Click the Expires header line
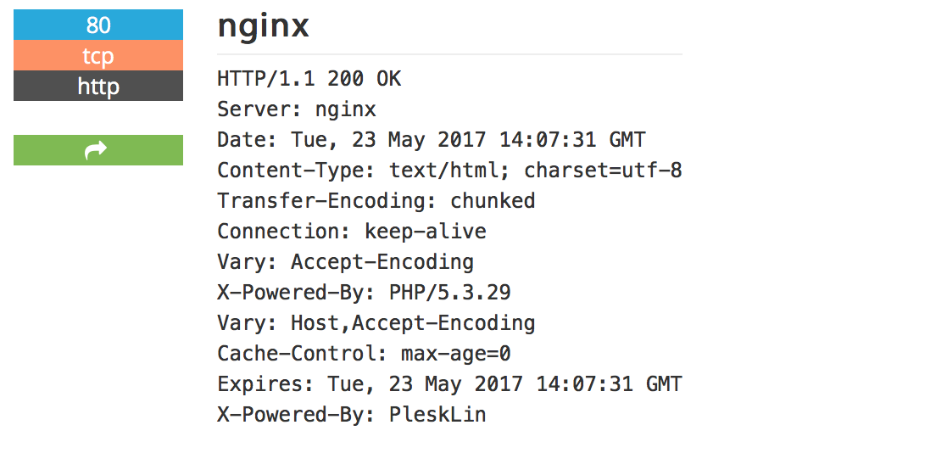The height and width of the screenshot is (453, 947). tap(449, 384)
